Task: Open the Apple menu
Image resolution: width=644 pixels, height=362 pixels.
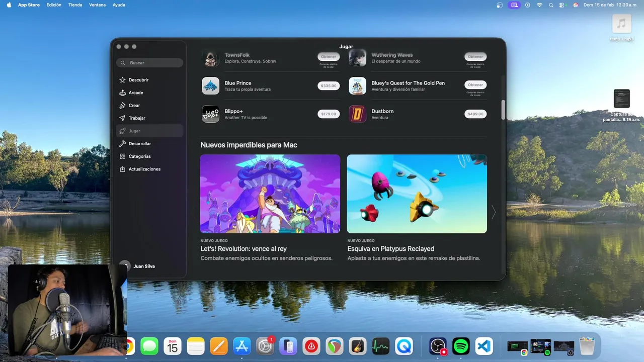Action: click(9, 5)
